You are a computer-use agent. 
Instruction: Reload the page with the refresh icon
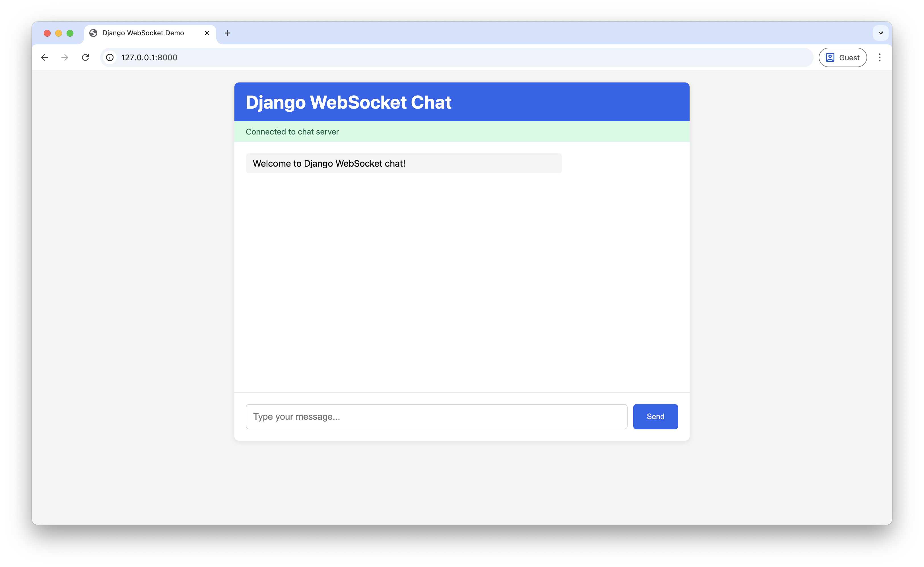click(x=86, y=57)
